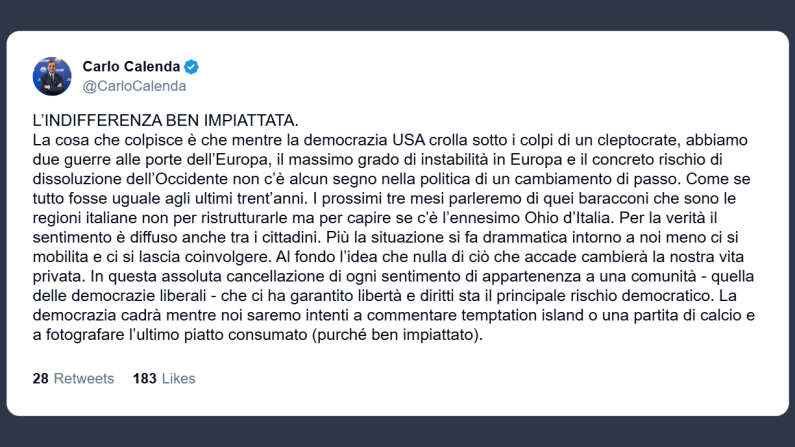Click the blue verified badge icon

190,67
